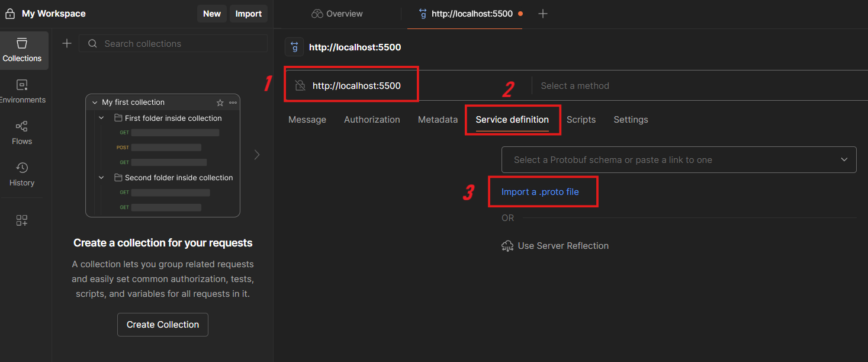The image size is (868, 362).
Task: Collapse First folder inside collection
Action: pyautogui.click(x=101, y=118)
